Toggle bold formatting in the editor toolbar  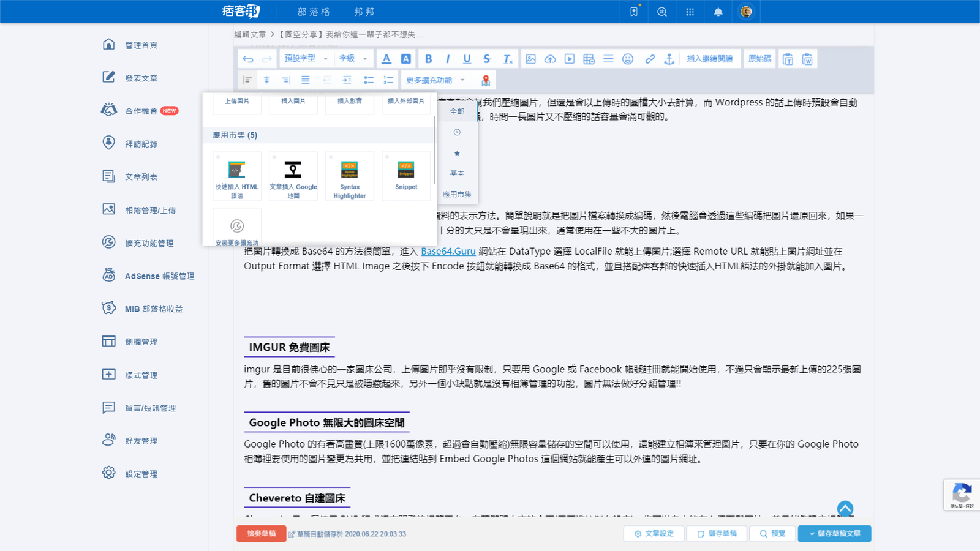tap(429, 58)
